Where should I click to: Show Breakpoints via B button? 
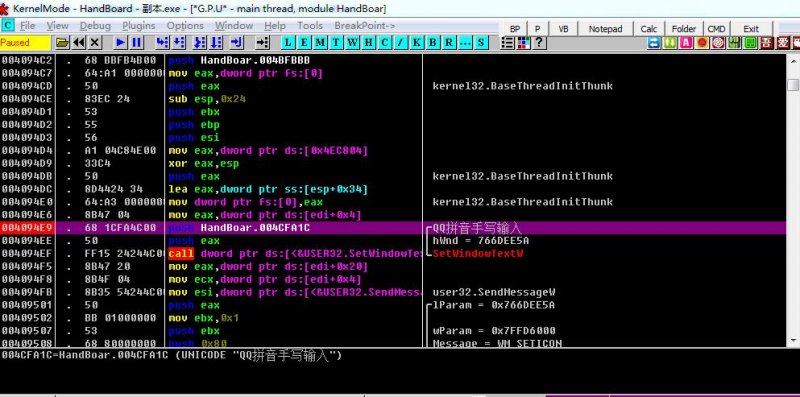point(433,42)
